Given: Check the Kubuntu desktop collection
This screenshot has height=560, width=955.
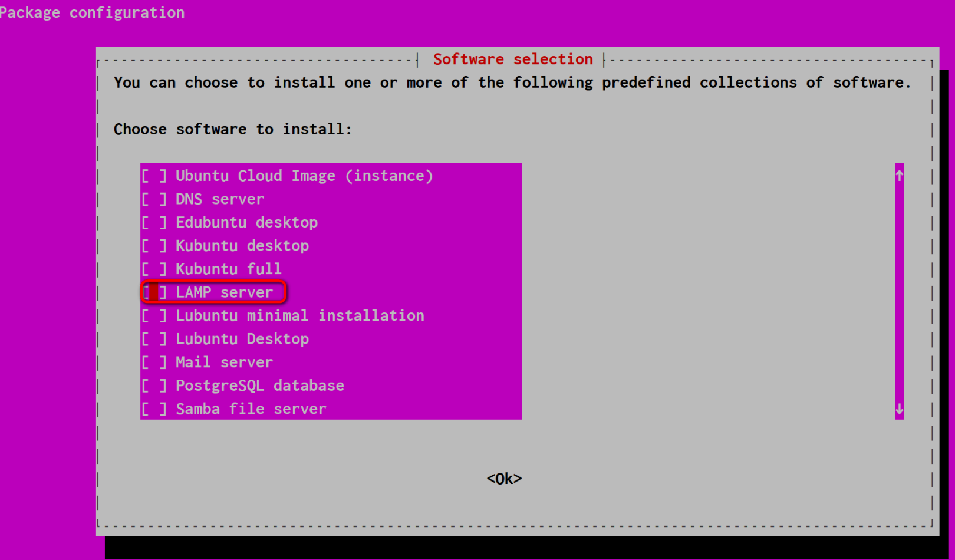Looking at the screenshot, I should pos(153,245).
